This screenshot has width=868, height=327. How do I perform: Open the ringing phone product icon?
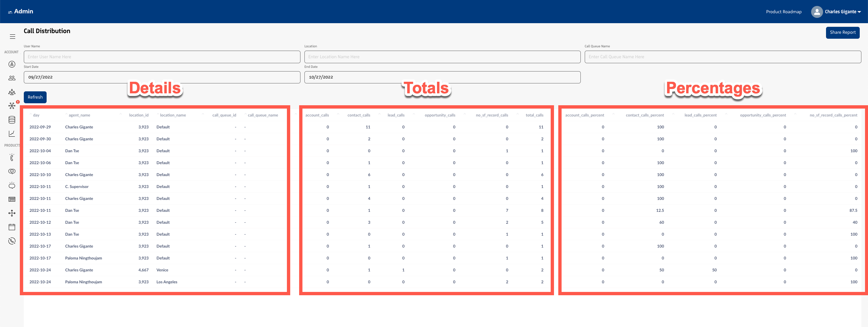point(12,158)
